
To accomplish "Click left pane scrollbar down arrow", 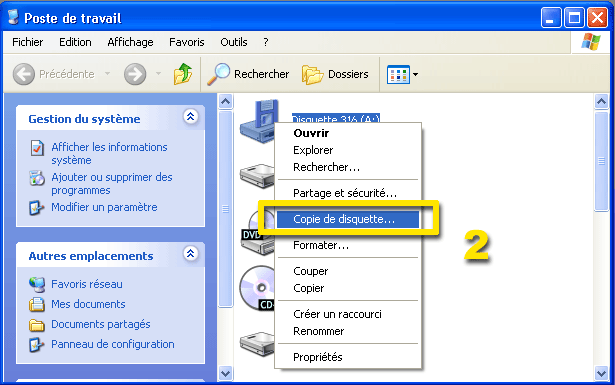I will (x=226, y=373).
